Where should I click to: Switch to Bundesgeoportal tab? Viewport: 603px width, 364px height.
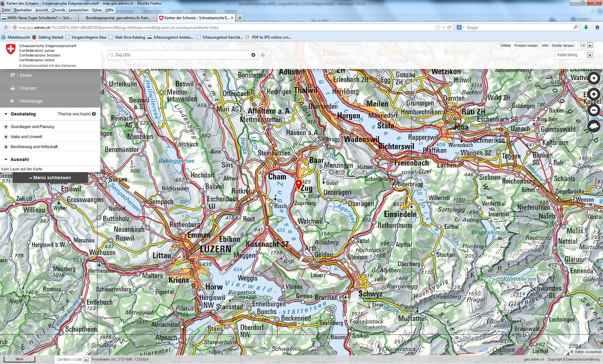(118, 18)
